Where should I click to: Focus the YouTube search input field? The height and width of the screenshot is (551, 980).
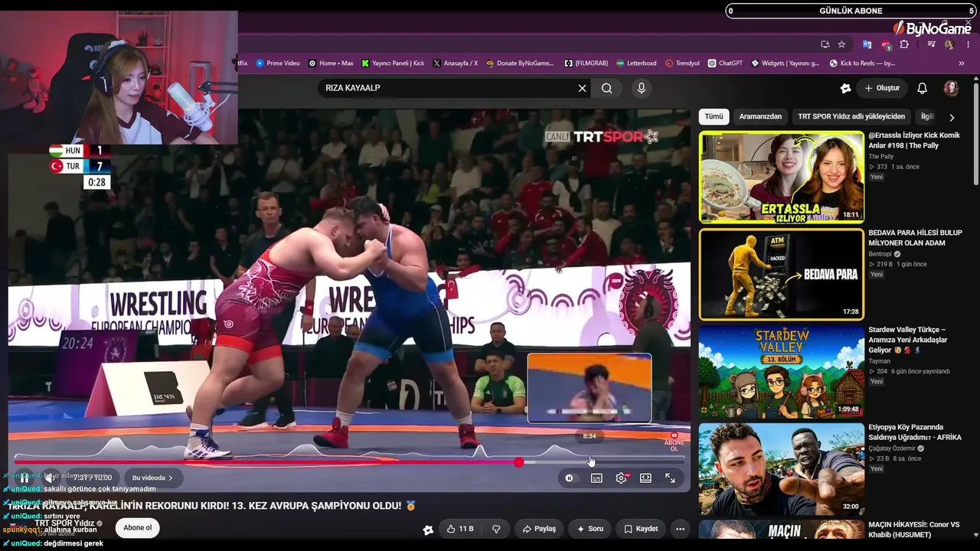448,88
